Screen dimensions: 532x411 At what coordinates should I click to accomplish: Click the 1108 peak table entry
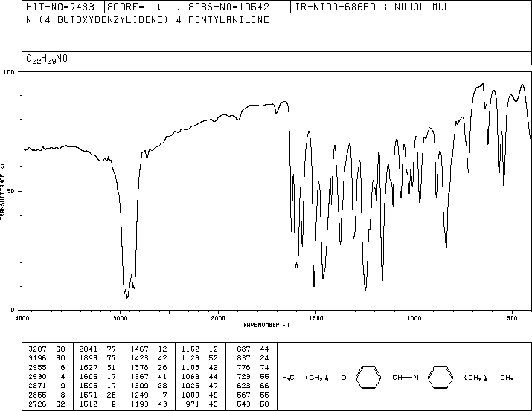190,367
